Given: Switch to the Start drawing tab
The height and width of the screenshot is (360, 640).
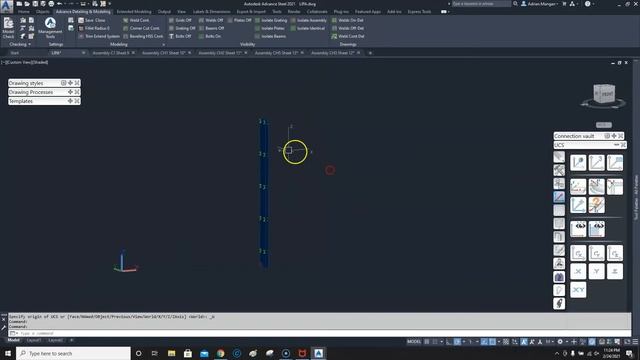Looking at the screenshot, I should pyautogui.click(x=15, y=53).
